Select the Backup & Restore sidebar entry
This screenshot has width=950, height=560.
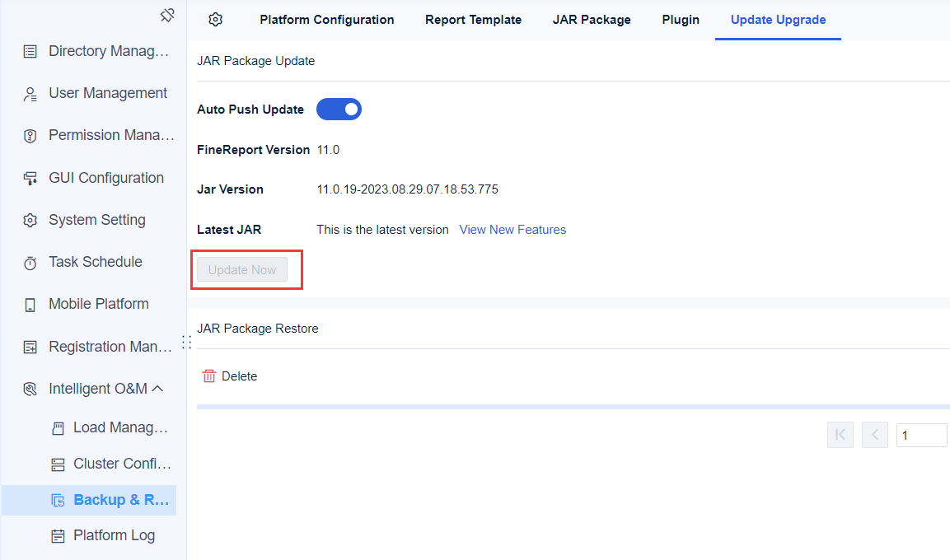pyautogui.click(x=89, y=500)
